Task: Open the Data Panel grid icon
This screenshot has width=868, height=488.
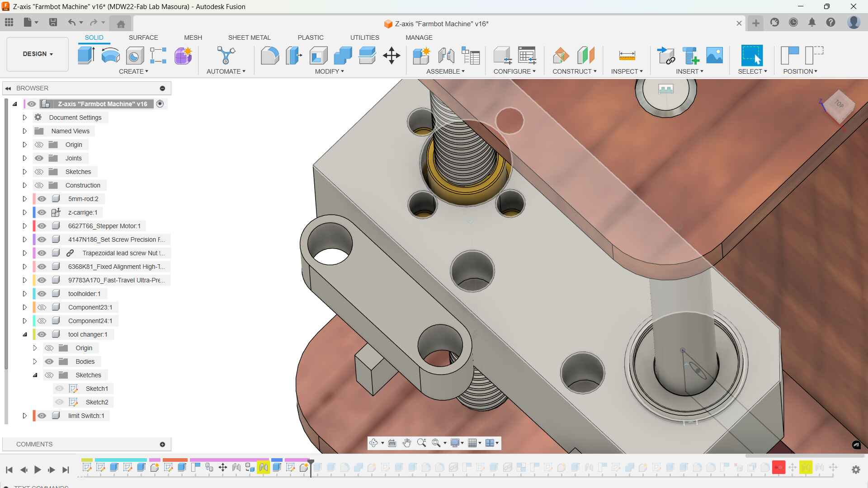Action: [x=9, y=22]
